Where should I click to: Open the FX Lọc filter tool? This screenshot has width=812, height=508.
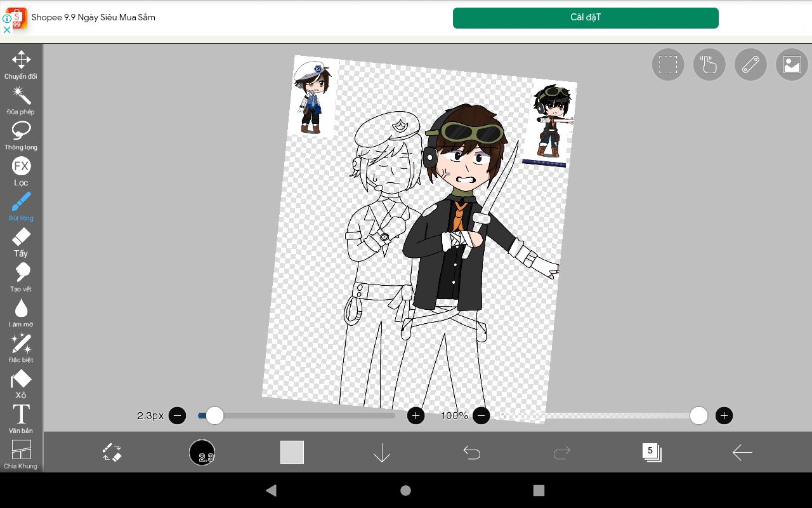point(21,171)
